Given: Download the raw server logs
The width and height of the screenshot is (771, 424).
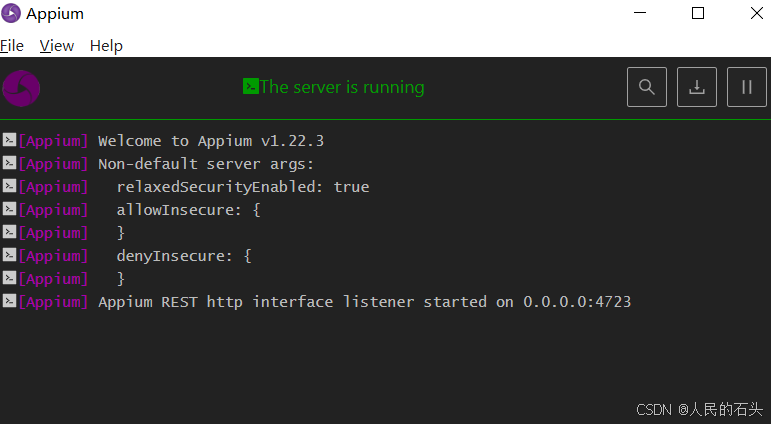Looking at the screenshot, I should pyautogui.click(x=697, y=87).
